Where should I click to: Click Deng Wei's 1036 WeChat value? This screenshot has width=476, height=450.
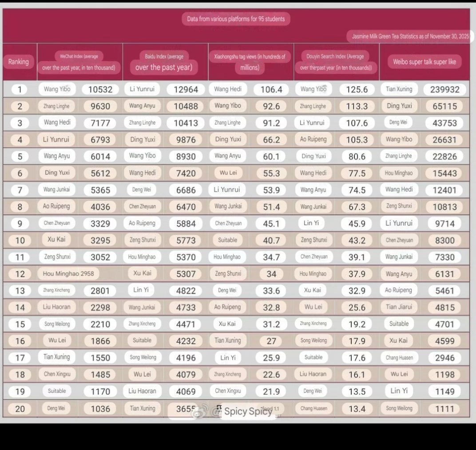point(100,408)
